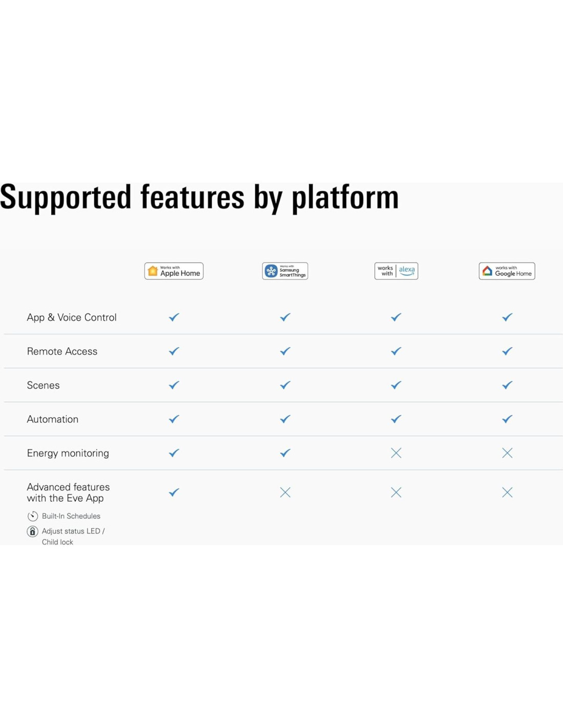Image resolution: width=563 pixels, height=728 pixels.
Task: Click Google Home checkmark for Automation
Action: click(x=507, y=419)
